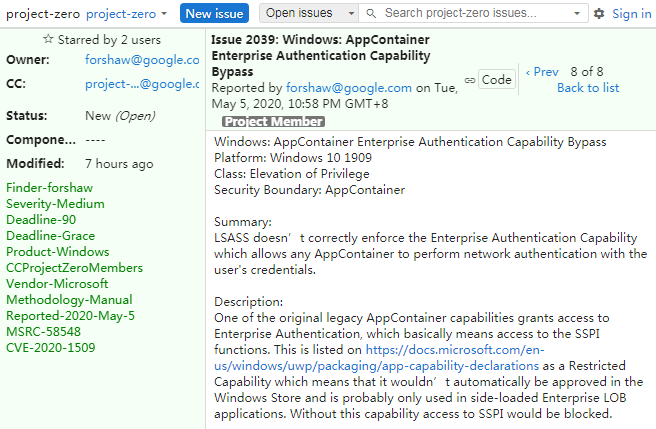Go Back to list
Image resolution: width=656 pixels, height=429 pixels.
[588, 88]
